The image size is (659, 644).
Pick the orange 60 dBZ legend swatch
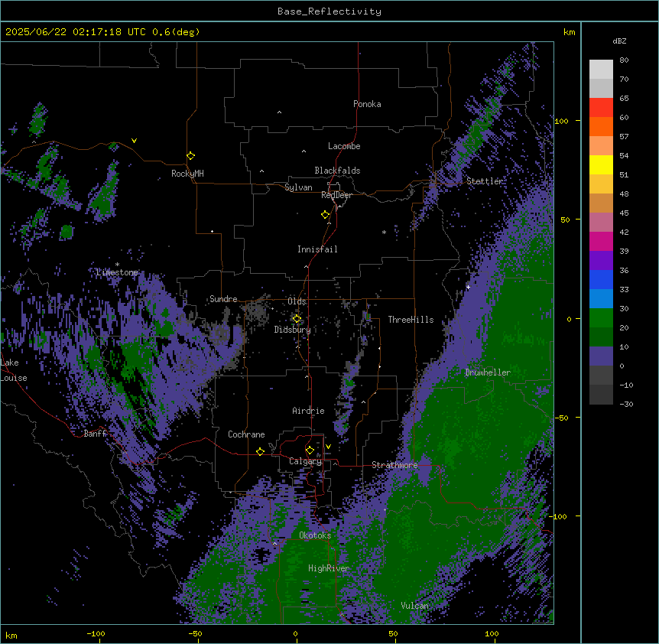pyautogui.click(x=601, y=126)
